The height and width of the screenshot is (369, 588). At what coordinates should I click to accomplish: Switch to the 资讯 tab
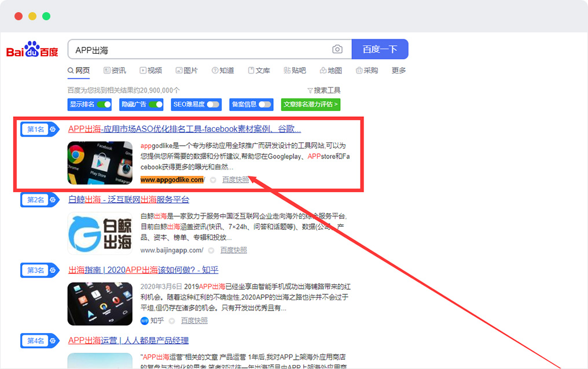click(115, 71)
